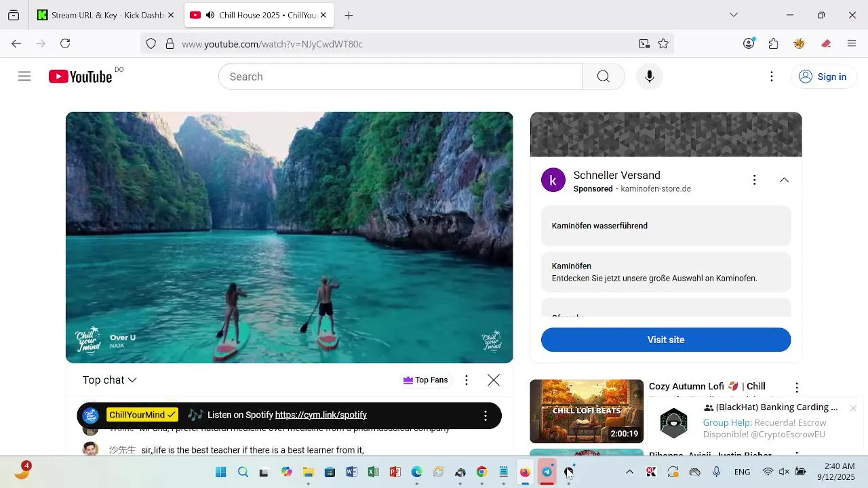Click the YouTube search magnifier button
Image resolution: width=868 pixels, height=488 pixels.
point(603,77)
